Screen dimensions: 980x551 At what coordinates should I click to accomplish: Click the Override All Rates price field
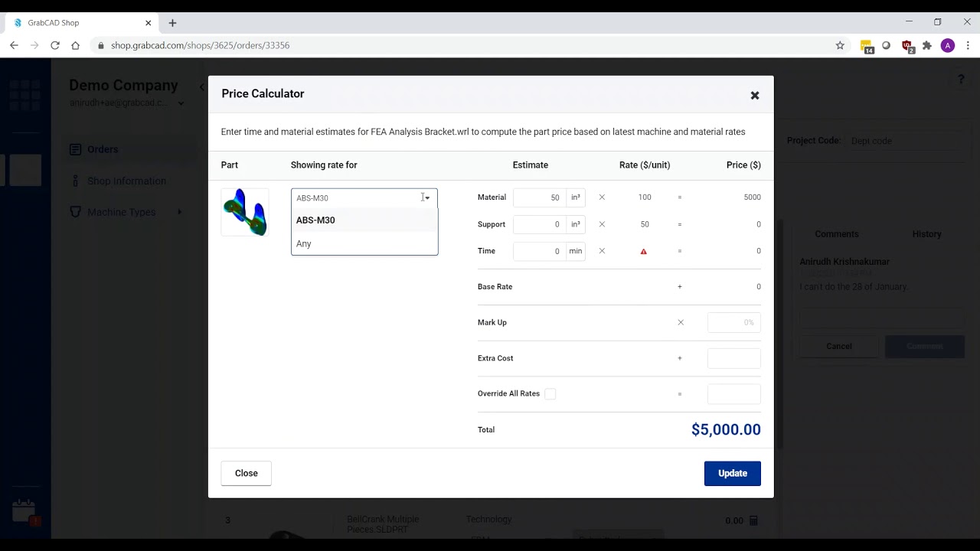click(x=734, y=394)
